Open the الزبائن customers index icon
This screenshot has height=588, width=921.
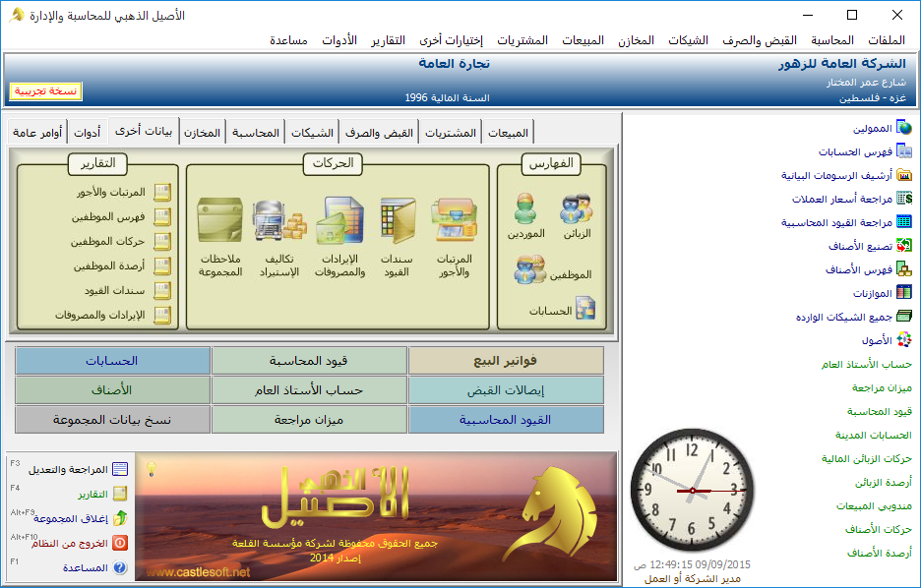pyautogui.click(x=577, y=208)
